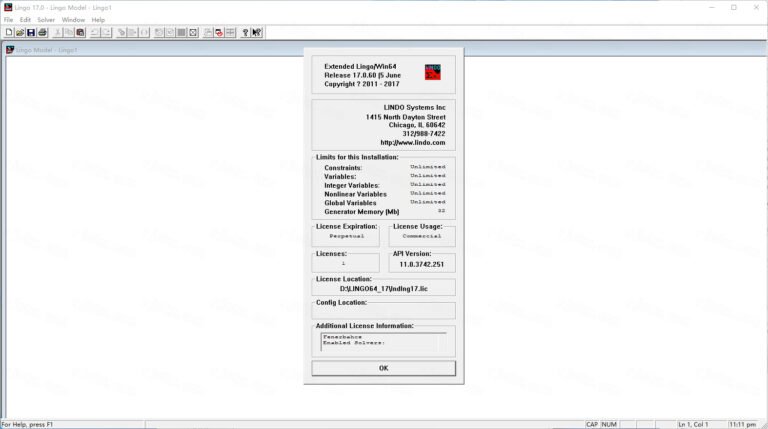Screen dimensions: 768x429
Task: Click the Match Parenthesis toolbar icon
Action: [144, 32]
